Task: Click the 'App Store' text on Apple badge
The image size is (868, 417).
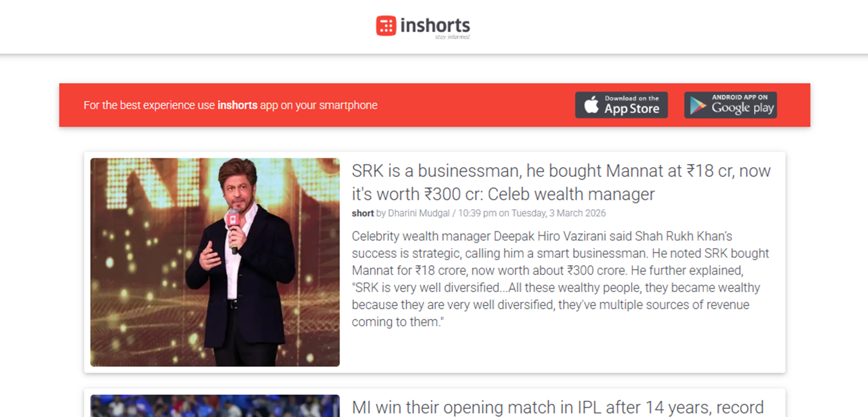Action: click(632, 109)
